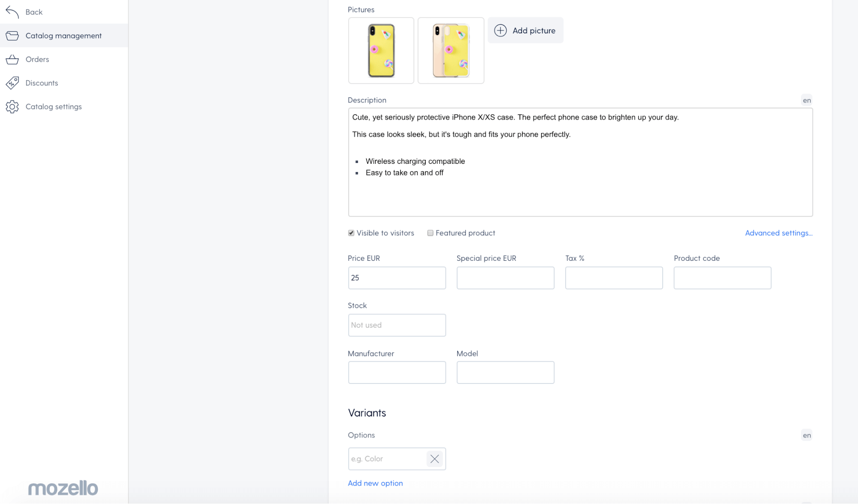Select the second phone case thumbnail
Viewport: 858px width, 504px height.
point(451,51)
